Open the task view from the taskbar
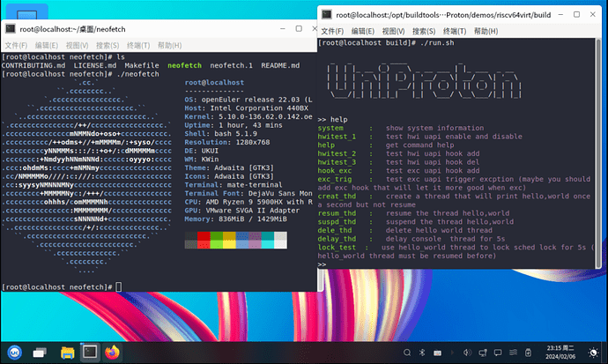The image size is (608, 364). point(41,352)
